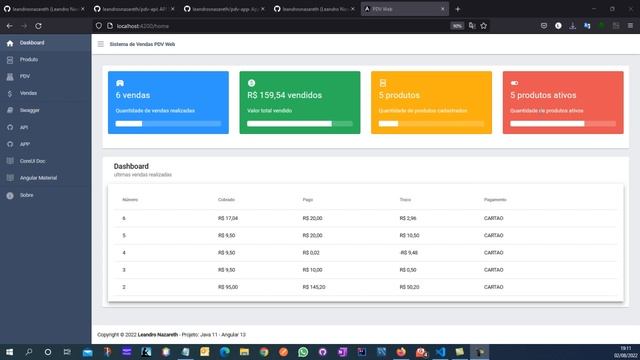640x360 pixels.
Task: Open the Produto menu item
Action: 29,60
